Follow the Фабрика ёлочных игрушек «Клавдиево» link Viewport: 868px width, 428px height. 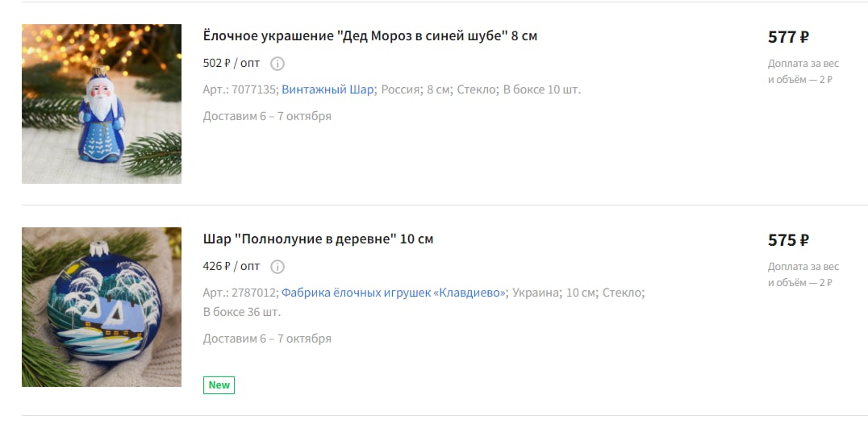394,293
